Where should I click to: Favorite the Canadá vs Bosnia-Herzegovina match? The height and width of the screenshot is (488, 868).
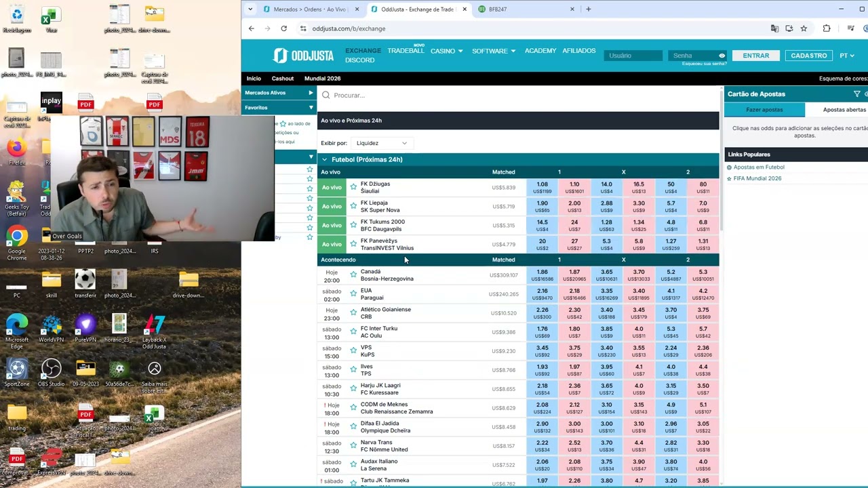pos(353,275)
